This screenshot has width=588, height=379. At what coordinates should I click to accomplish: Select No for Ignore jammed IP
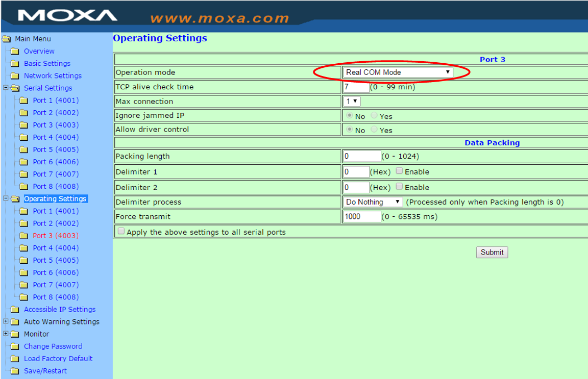[x=350, y=115]
